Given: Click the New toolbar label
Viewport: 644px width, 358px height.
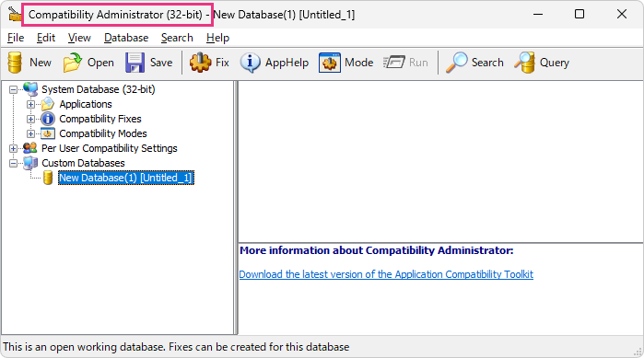Looking at the screenshot, I should (41, 63).
